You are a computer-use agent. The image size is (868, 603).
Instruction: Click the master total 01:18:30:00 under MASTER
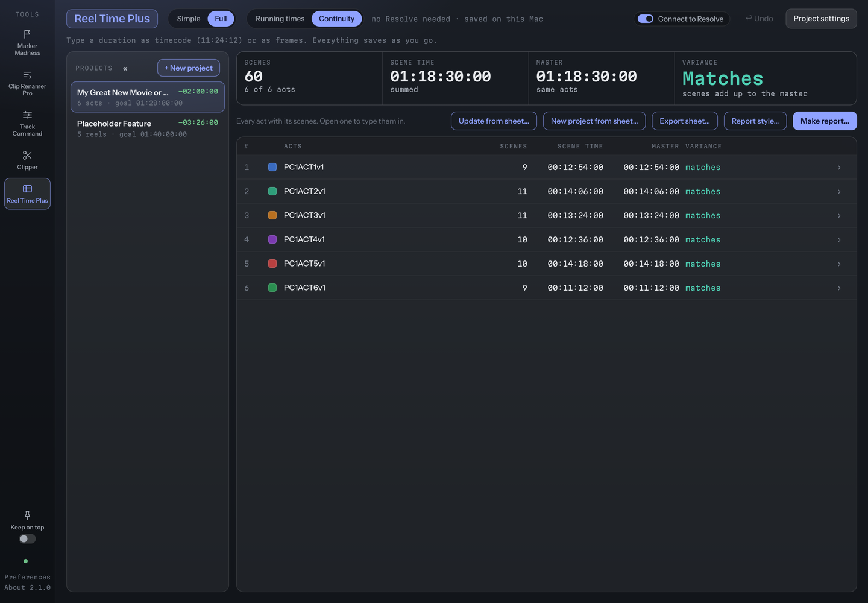tap(587, 77)
